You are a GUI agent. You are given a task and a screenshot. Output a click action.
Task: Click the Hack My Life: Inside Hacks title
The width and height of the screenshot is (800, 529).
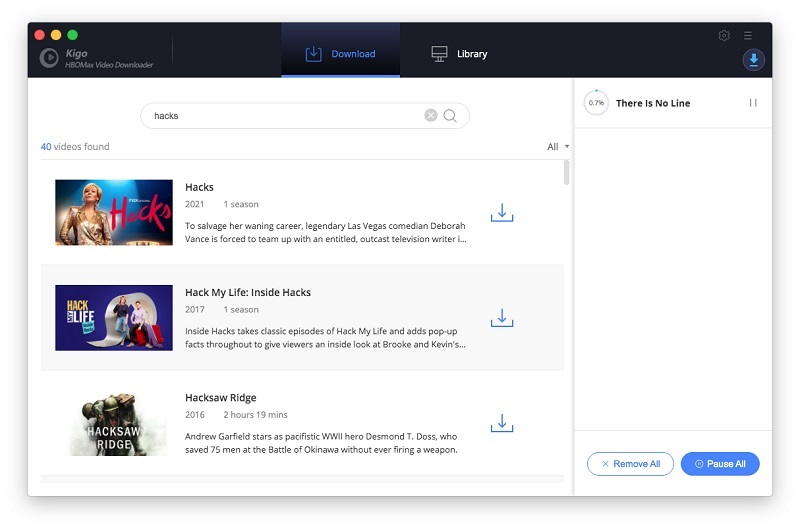[x=247, y=292]
